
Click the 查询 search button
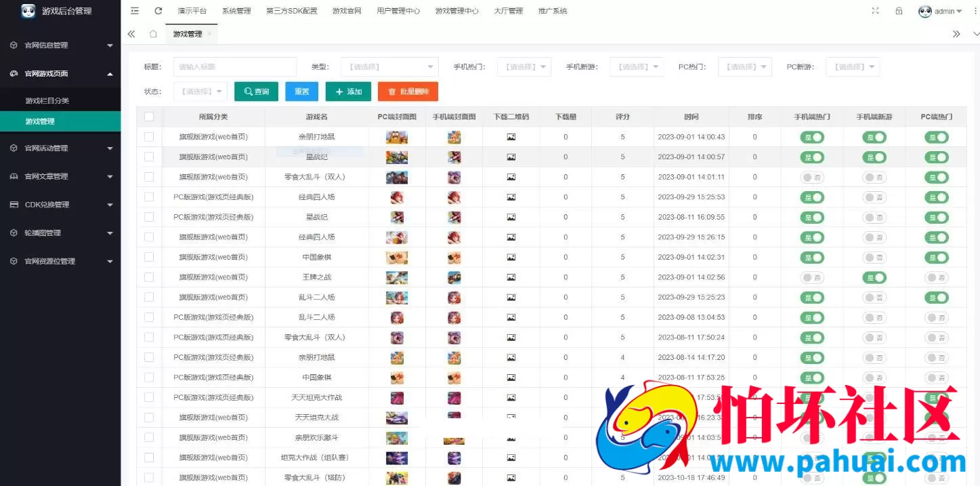[x=256, y=92]
